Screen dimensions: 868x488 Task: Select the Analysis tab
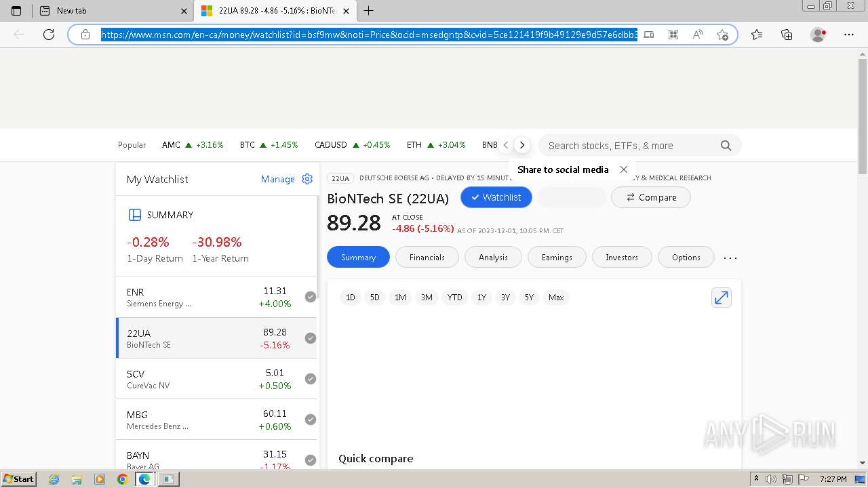pos(493,258)
